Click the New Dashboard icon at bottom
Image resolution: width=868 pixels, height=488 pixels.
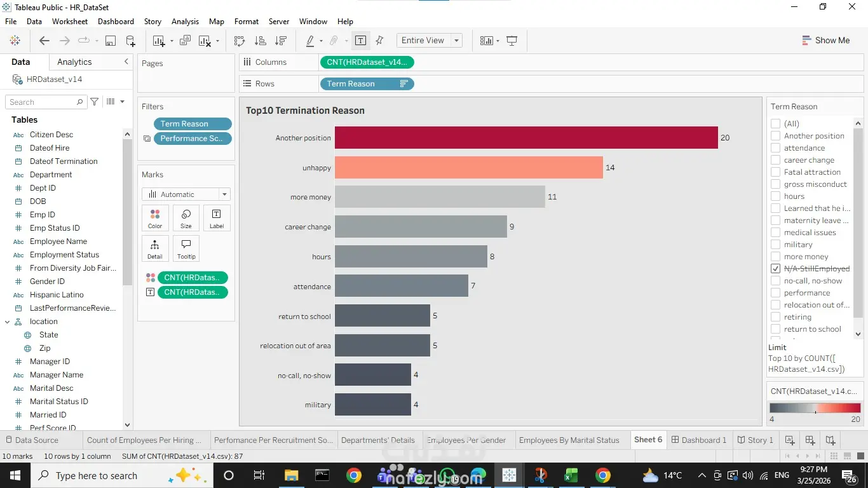click(810, 440)
